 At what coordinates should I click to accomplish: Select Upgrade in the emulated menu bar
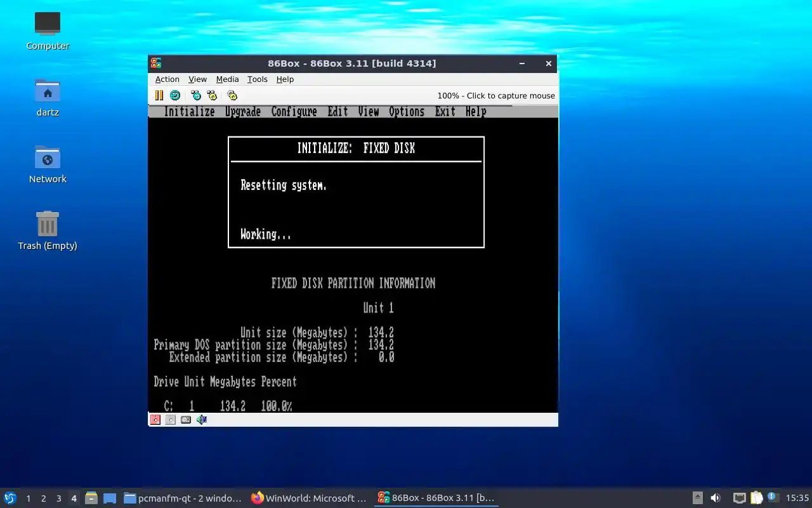[243, 112]
